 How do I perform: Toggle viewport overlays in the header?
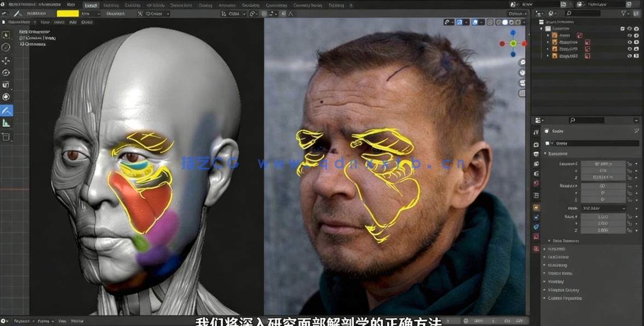(475, 22)
